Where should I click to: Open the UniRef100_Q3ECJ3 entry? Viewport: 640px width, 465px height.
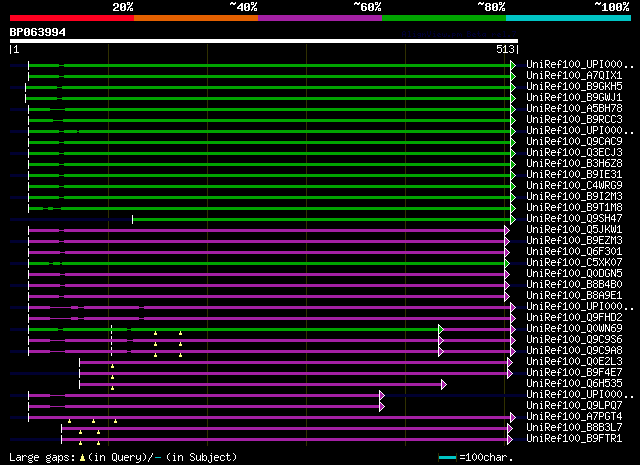tap(574, 153)
